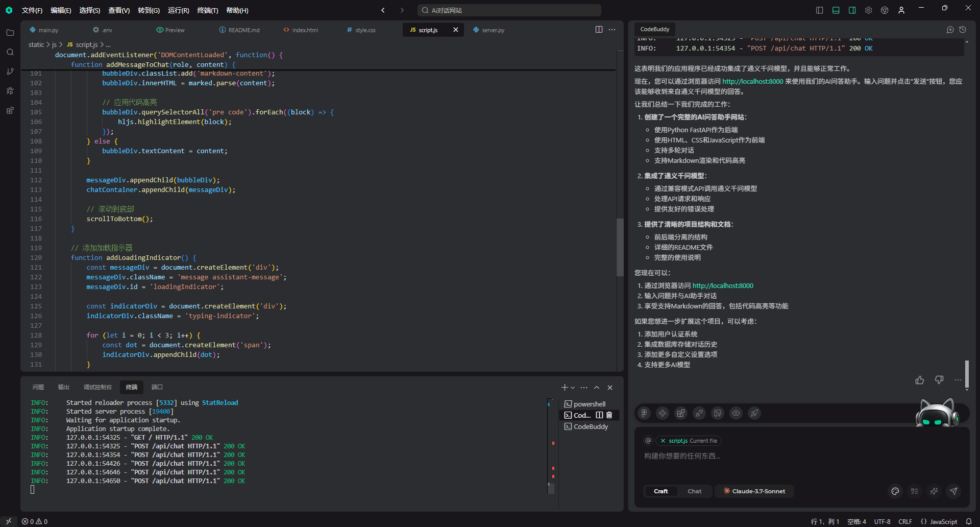Give thumbs up to the response
The width and height of the screenshot is (980, 527).
tap(920, 380)
